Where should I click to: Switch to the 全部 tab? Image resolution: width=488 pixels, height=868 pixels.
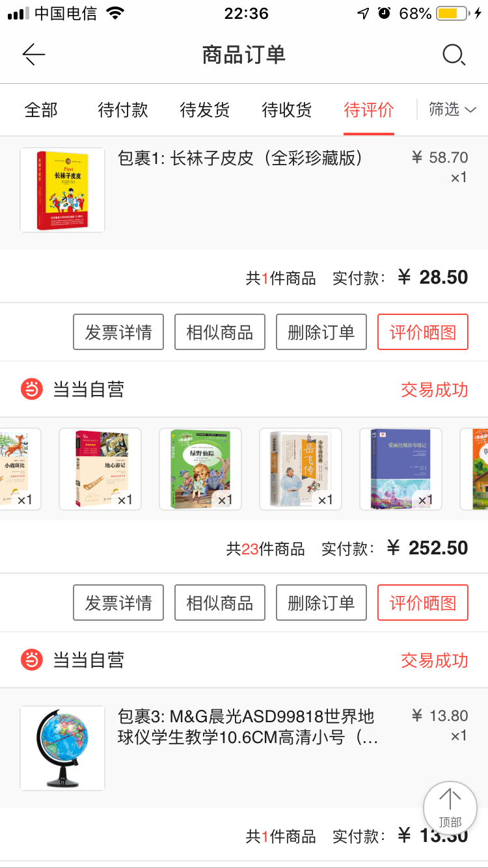(x=41, y=110)
